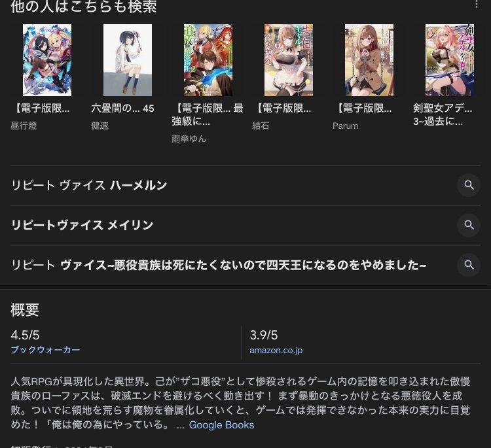
Task: Open maid cover book by 結石
Action: pos(289,60)
